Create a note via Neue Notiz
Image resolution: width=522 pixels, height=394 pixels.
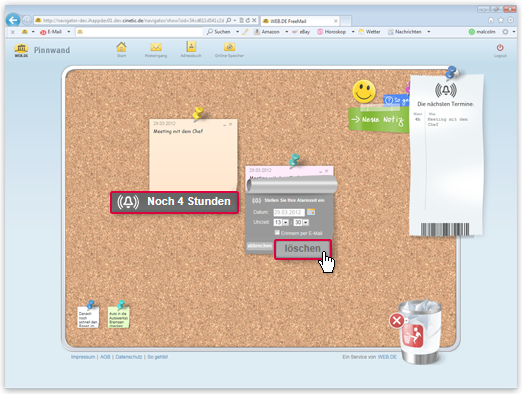[379, 120]
